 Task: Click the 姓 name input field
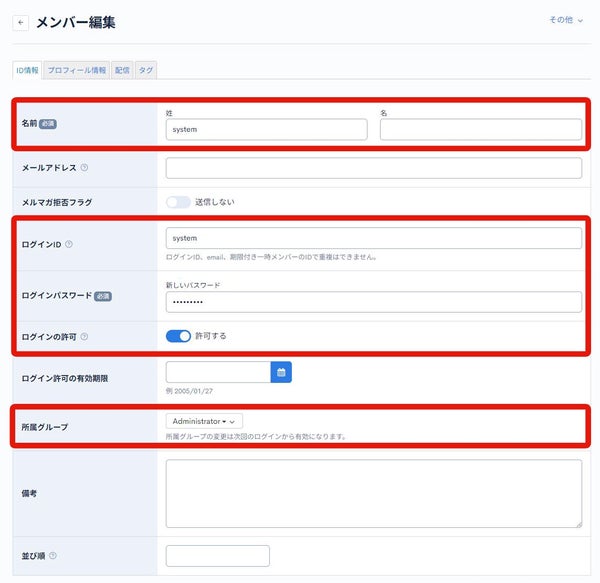click(x=267, y=129)
